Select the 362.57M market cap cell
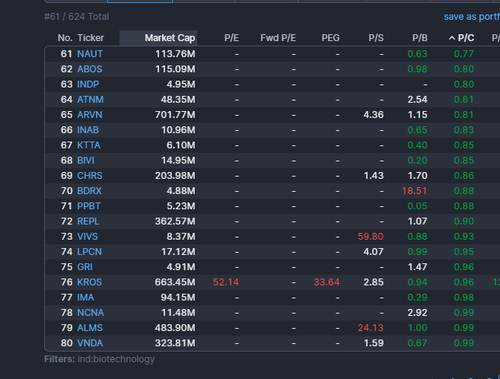 [175, 221]
